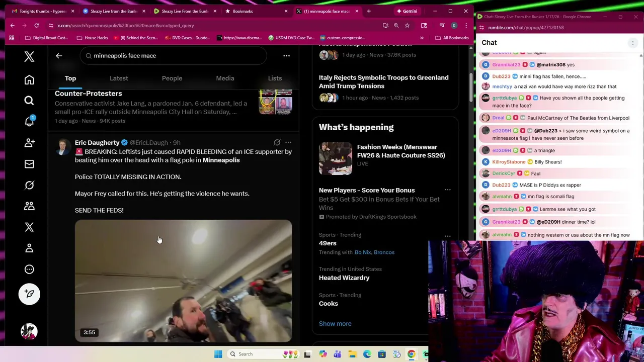This screenshot has height=362, width=644.
Task: Open Gemini button in Chrome
Action: [406, 11]
